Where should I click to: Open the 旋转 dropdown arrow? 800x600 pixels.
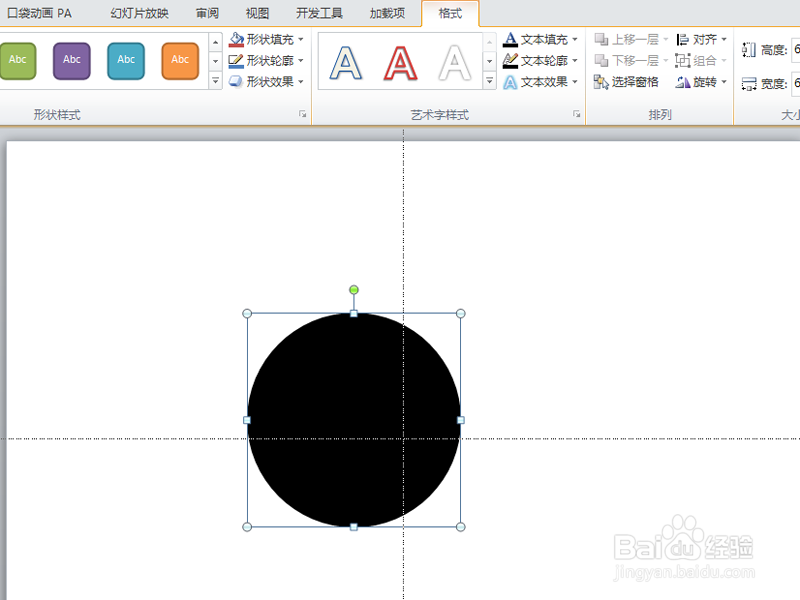pos(724,82)
